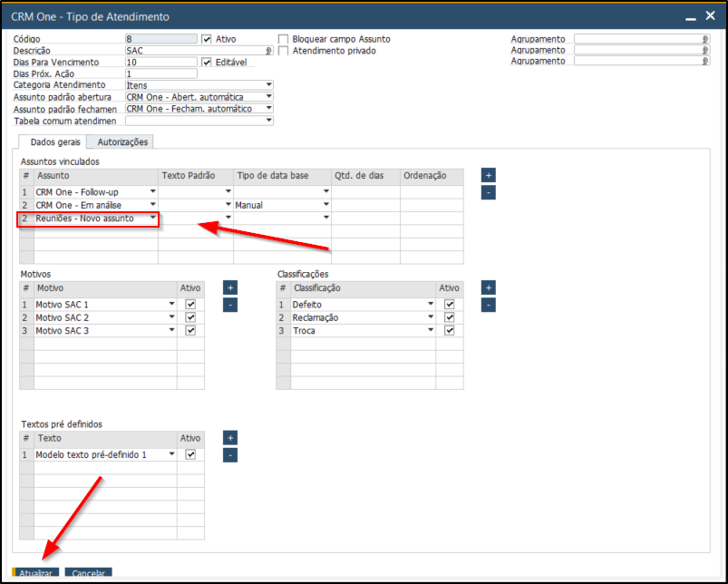The image size is (728, 584).
Task: Click plus icon beside Assuntos vinculados table
Action: pyautogui.click(x=489, y=175)
